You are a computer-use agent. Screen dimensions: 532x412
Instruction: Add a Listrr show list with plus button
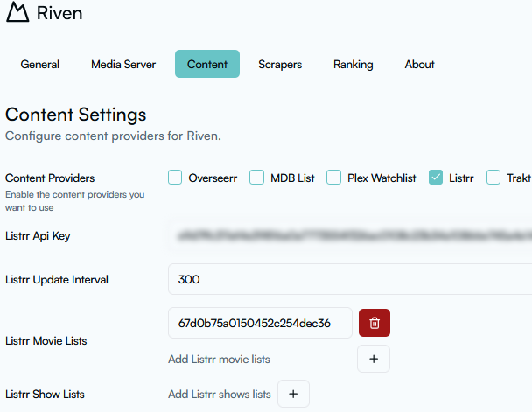293,394
